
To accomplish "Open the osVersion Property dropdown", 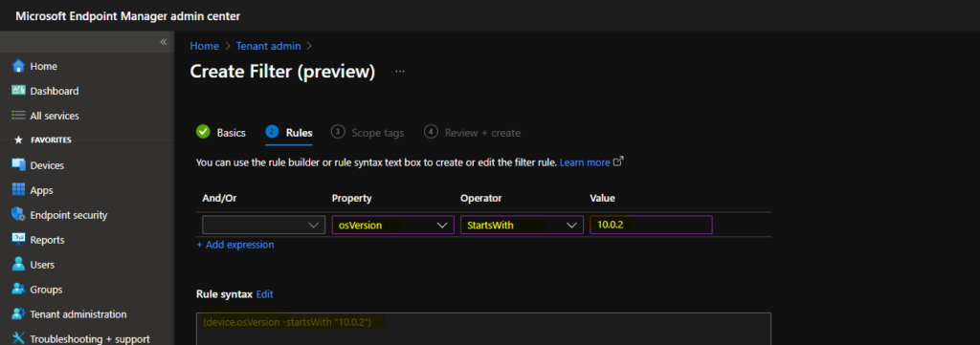I will 393,226.
